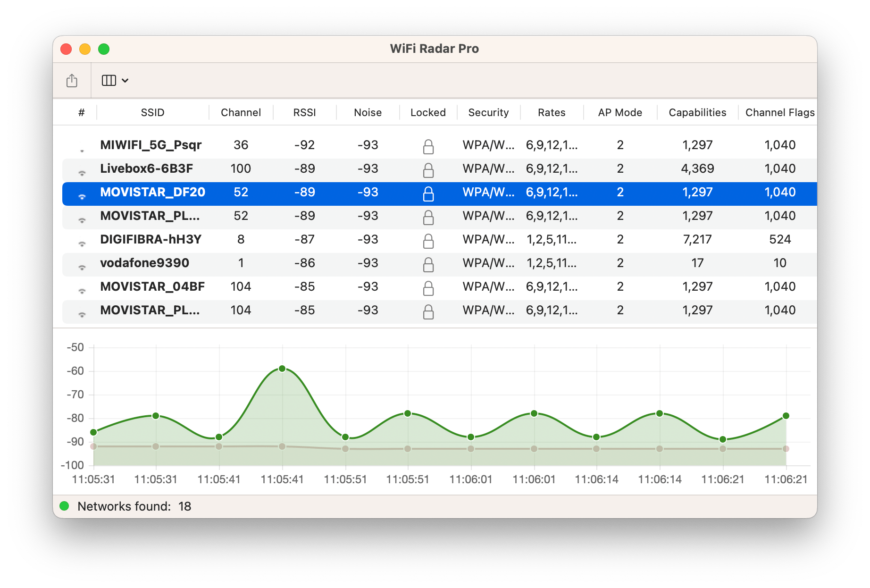Viewport: 870px width, 588px height.
Task: Click the wifi icon next to vodafone9390
Action: [83, 266]
